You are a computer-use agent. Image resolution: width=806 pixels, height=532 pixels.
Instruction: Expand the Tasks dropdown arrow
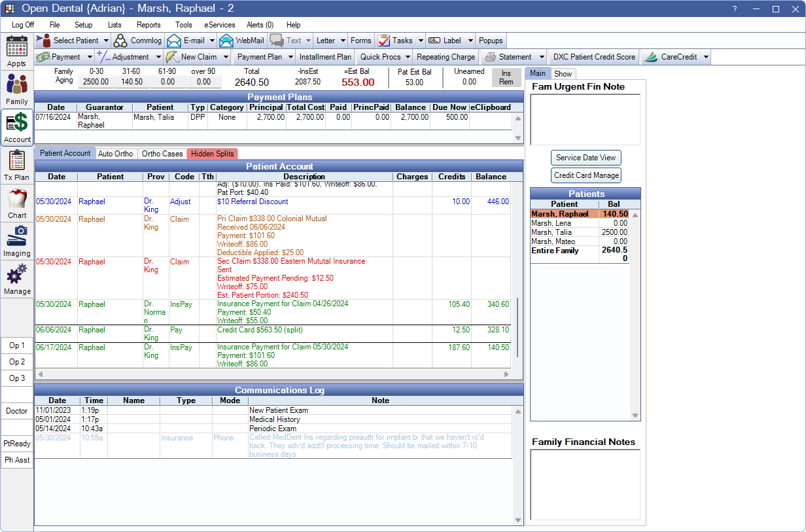point(421,41)
